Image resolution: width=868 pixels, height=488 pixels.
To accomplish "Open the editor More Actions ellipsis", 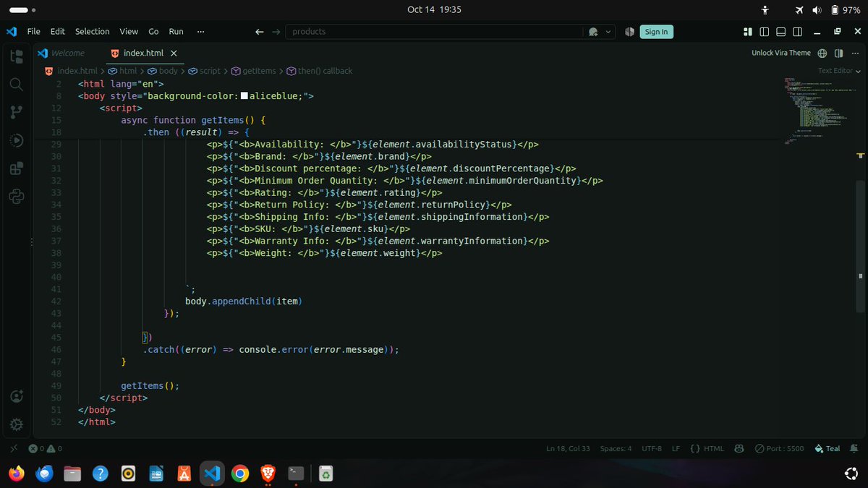I will pyautogui.click(x=855, y=53).
